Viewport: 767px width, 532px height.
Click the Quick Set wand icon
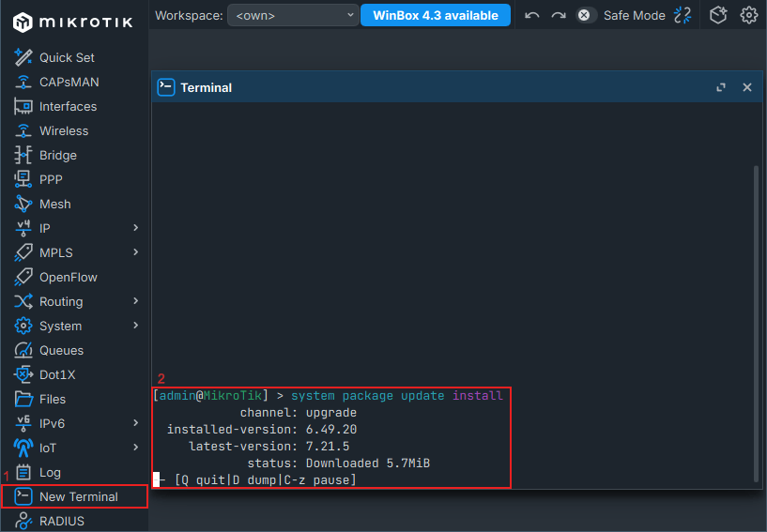[23, 57]
